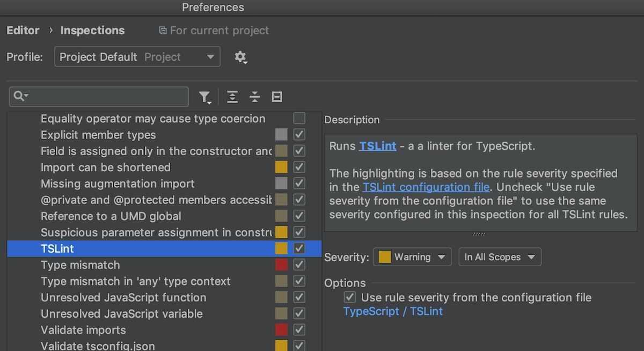
Task: Click the red severity swatch for 'Type mismatch'
Action: pyautogui.click(x=281, y=265)
